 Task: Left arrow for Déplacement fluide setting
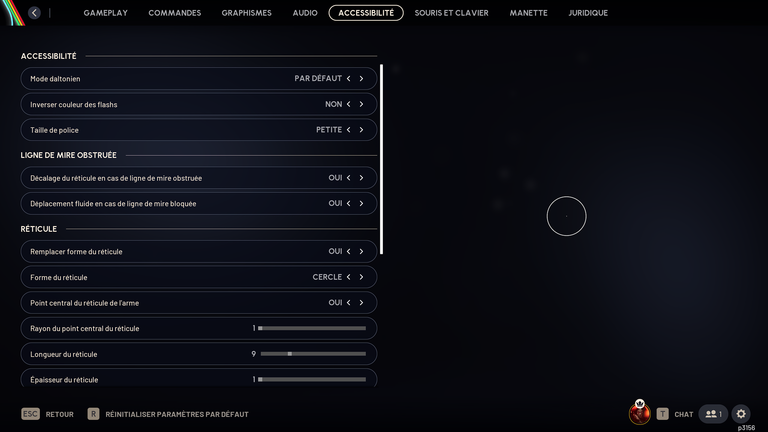coord(349,203)
